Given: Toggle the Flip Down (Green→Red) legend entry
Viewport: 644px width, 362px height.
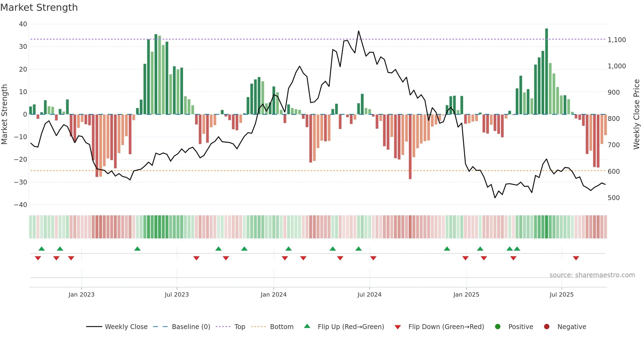Looking at the screenshot, I should 439,327.
